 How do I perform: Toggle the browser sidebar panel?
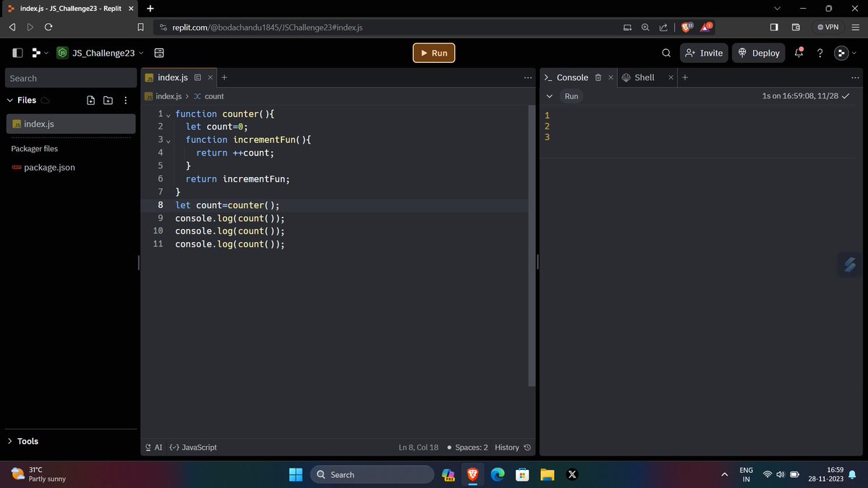[774, 27]
